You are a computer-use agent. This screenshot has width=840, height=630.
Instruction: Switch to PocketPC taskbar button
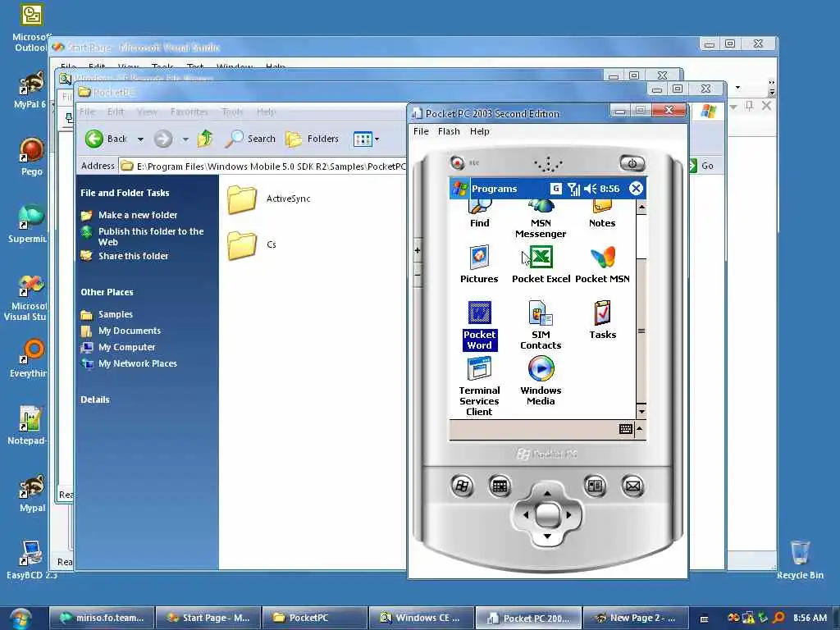[x=314, y=618]
